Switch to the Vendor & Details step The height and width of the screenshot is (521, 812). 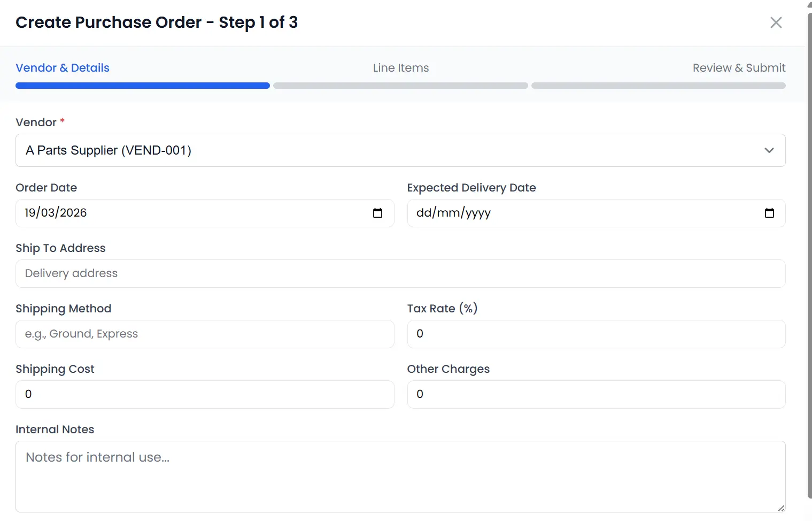[x=63, y=68]
